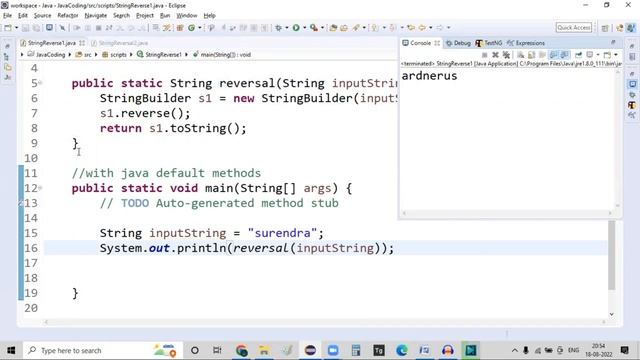Collapse the main method fold marker
640x360 pixels.
(40, 188)
